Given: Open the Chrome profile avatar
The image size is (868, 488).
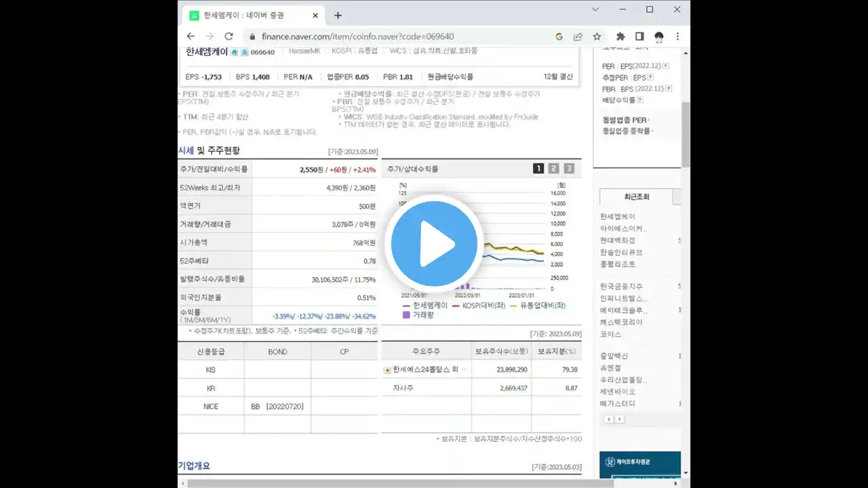Looking at the screenshot, I should [x=658, y=37].
